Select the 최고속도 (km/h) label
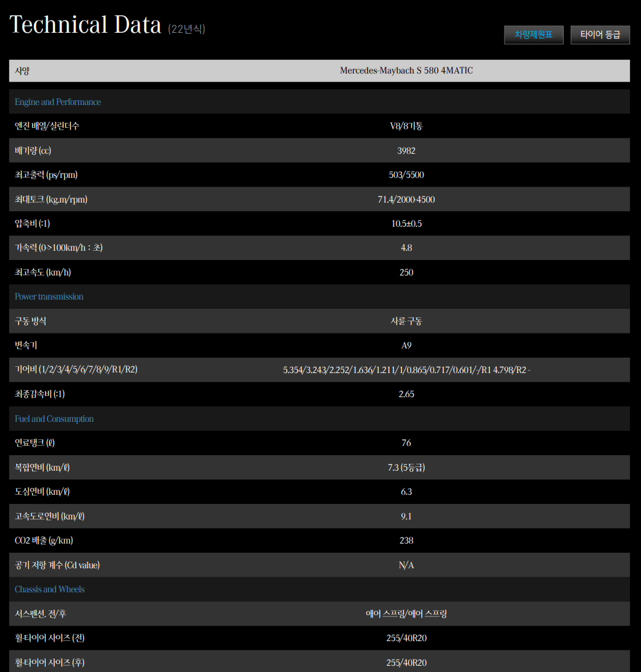This screenshot has height=672, width=641. pyautogui.click(x=43, y=272)
